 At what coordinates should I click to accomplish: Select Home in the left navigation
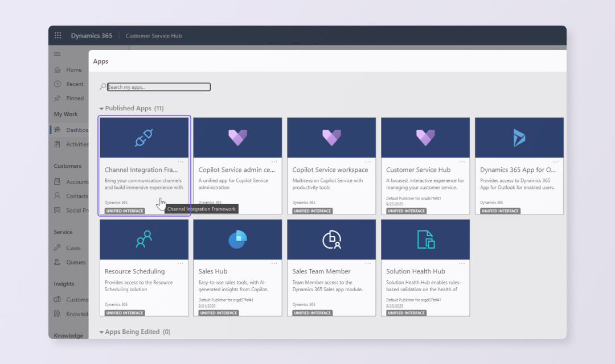point(73,70)
